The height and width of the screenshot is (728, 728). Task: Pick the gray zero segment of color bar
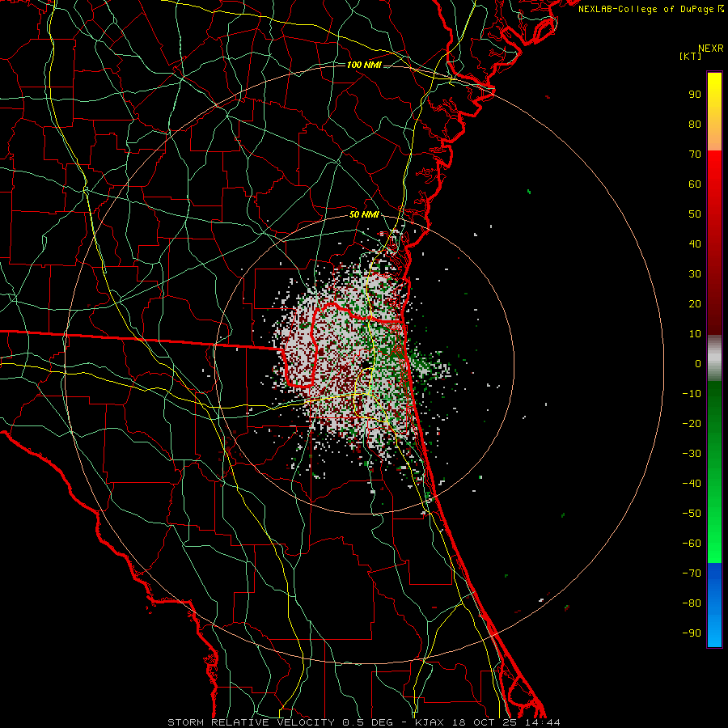coord(714,358)
